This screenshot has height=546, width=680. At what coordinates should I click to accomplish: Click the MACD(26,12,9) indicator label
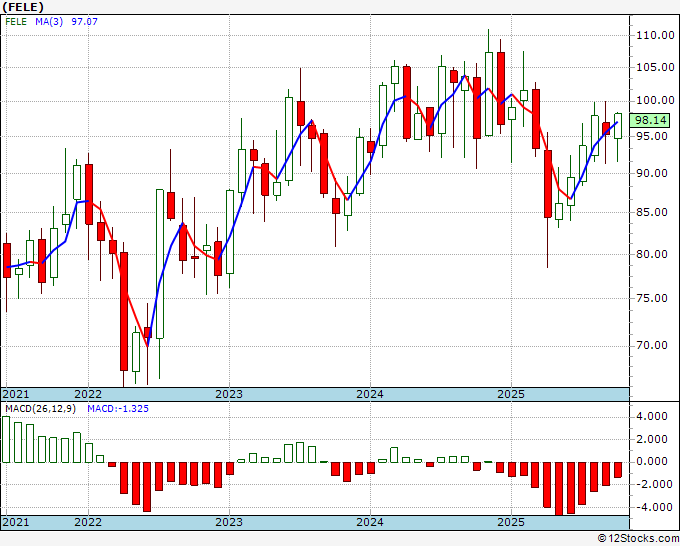tap(40, 409)
